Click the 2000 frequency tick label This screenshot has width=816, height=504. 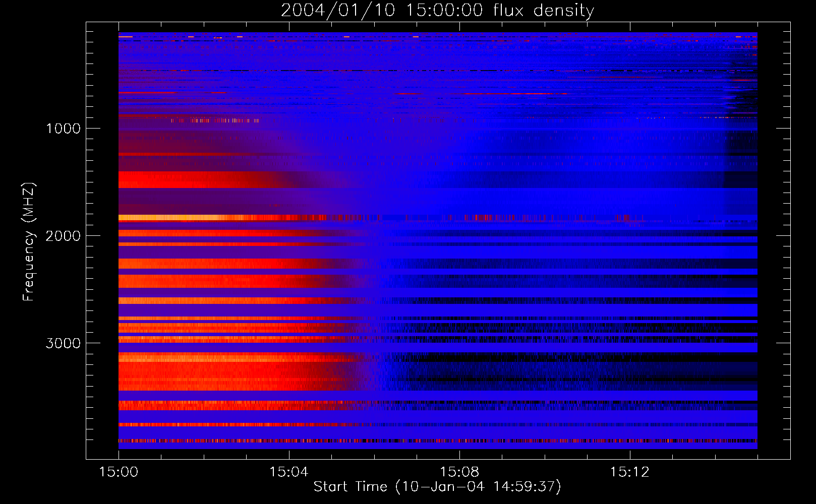tap(63, 236)
